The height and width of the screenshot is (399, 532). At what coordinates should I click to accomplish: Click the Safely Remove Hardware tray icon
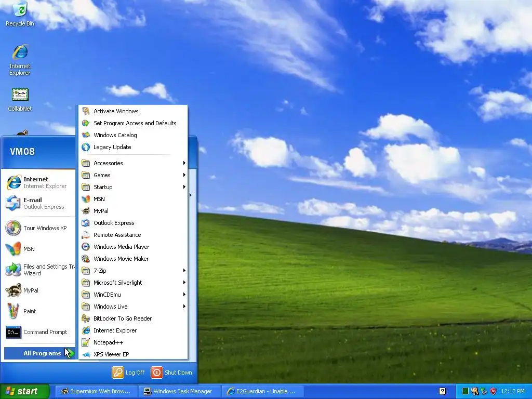click(484, 391)
